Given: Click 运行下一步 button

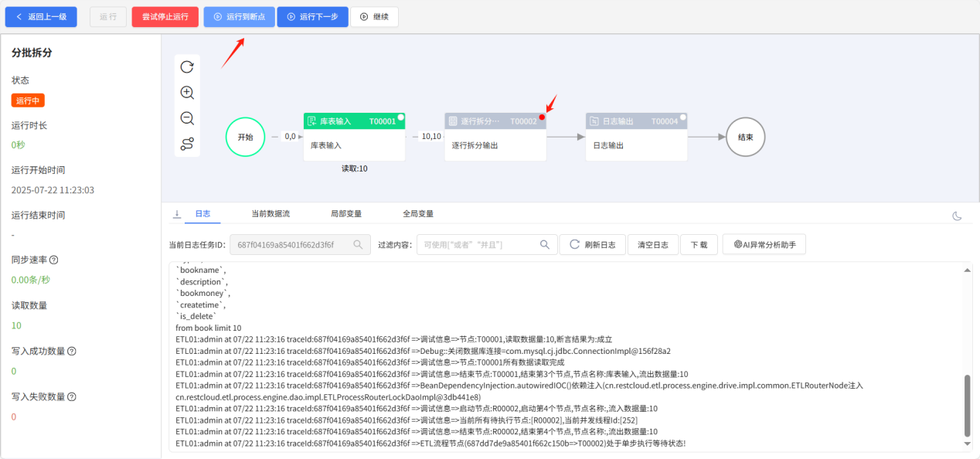Looking at the screenshot, I should [x=312, y=17].
